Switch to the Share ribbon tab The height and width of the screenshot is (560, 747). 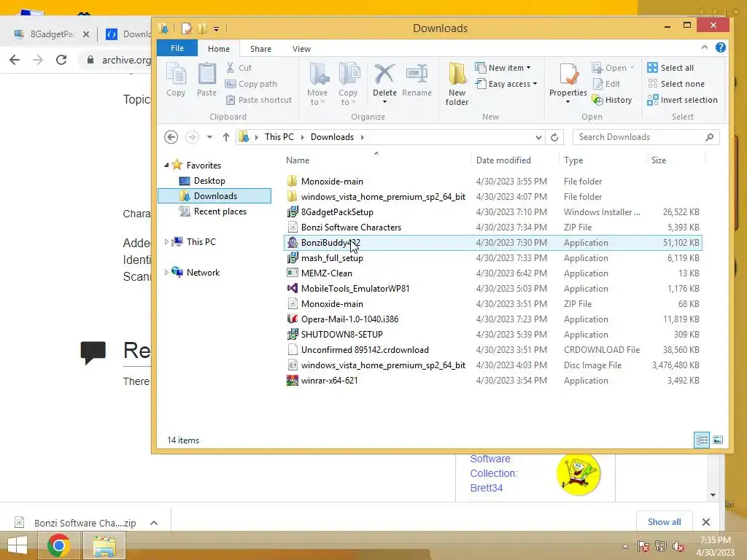260,49
